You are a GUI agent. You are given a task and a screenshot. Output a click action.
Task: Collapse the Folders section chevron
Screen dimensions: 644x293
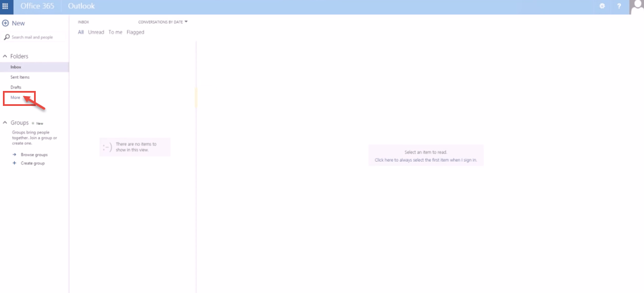click(5, 56)
